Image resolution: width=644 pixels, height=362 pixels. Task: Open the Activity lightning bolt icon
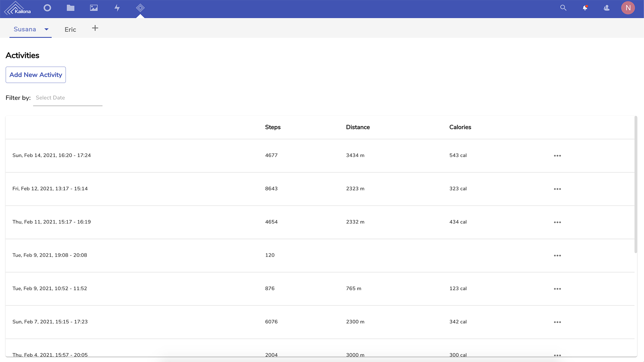click(x=117, y=8)
